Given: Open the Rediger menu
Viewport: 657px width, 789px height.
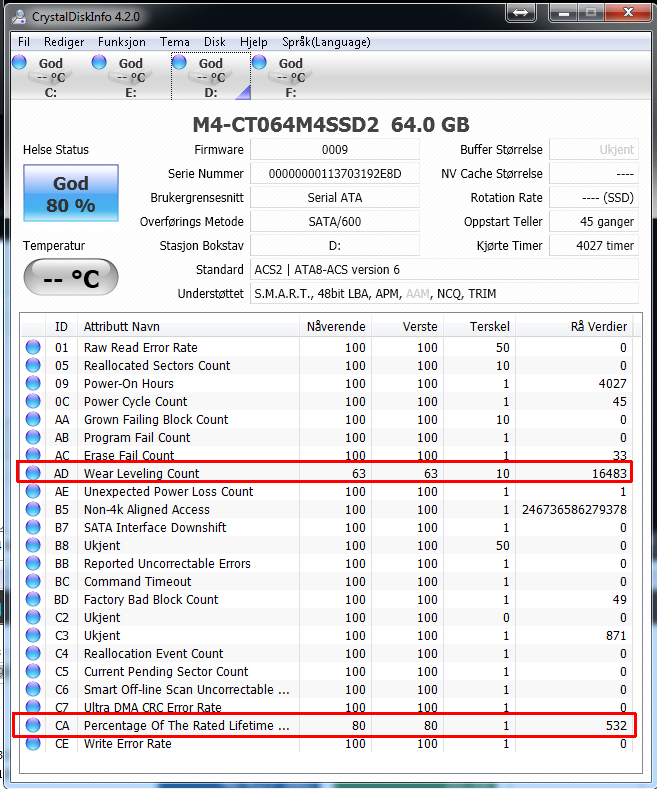Looking at the screenshot, I should 64,42.
